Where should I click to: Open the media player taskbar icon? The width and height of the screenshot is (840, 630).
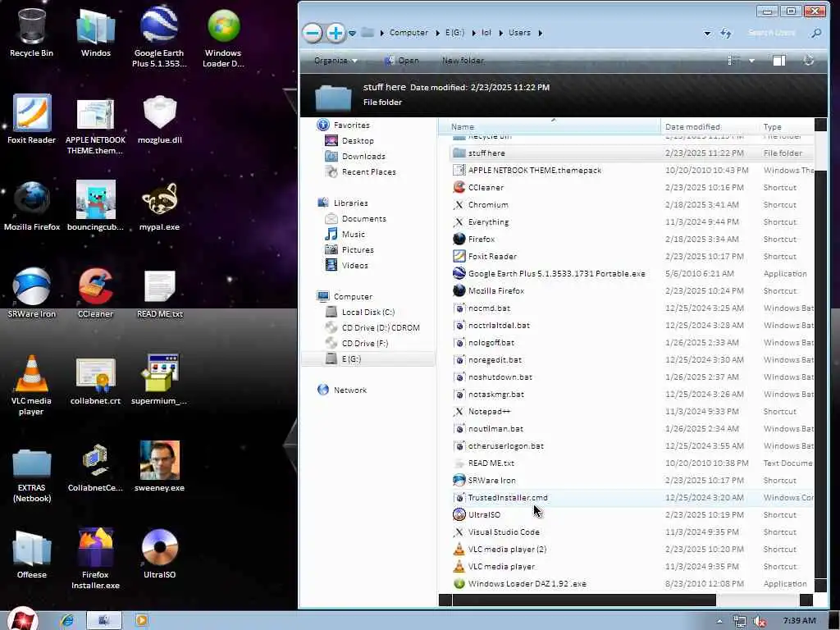(x=141, y=620)
